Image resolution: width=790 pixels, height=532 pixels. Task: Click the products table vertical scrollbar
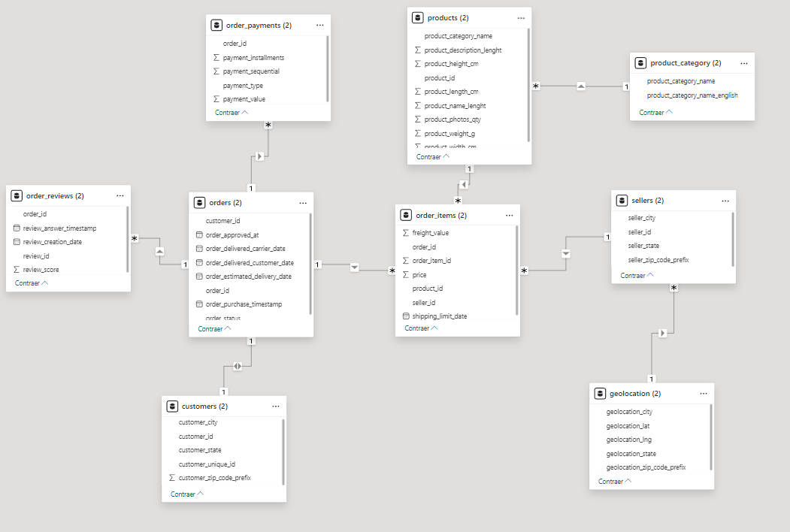(528, 83)
